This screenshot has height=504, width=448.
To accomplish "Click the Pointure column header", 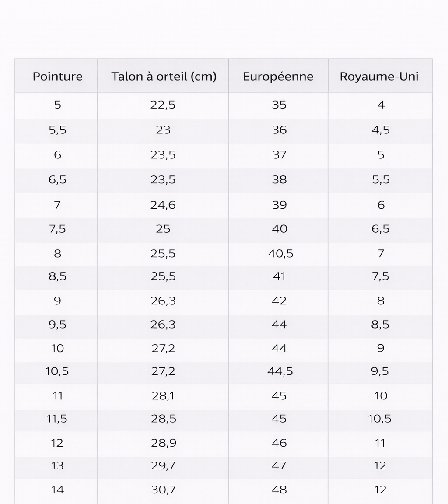I will (57, 77).
